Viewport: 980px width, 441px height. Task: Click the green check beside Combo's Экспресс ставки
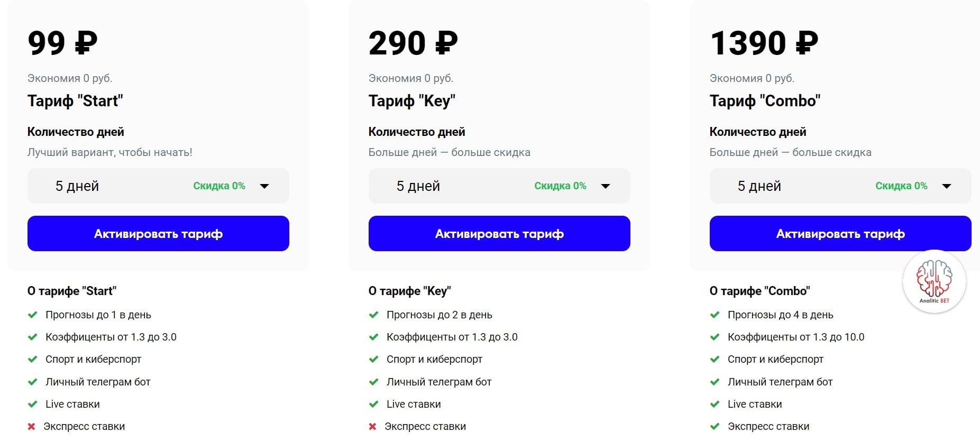(715, 426)
